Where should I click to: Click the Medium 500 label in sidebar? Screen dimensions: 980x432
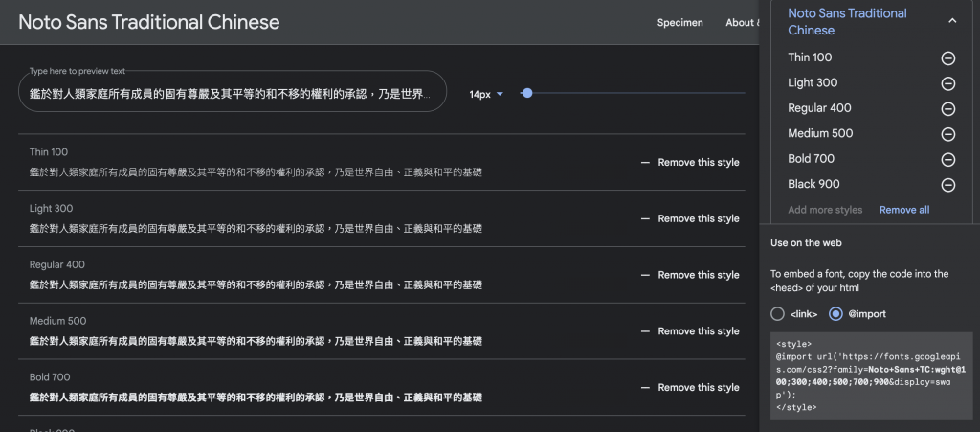point(820,133)
